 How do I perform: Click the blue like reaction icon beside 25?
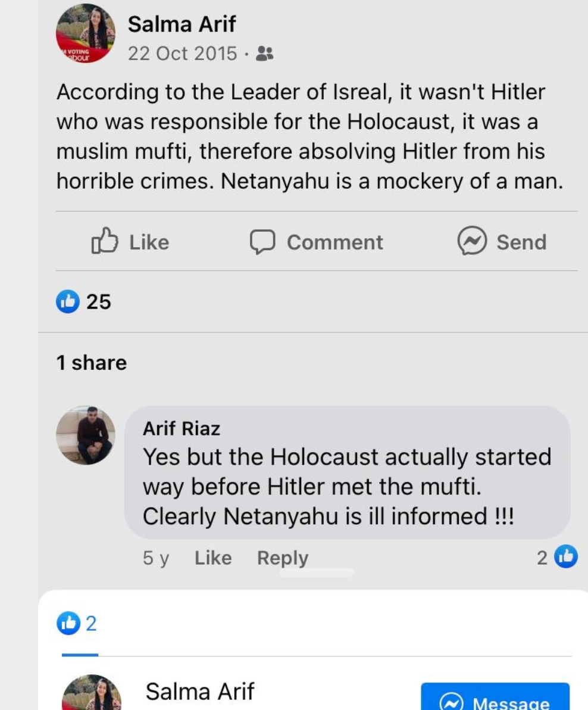(x=67, y=302)
